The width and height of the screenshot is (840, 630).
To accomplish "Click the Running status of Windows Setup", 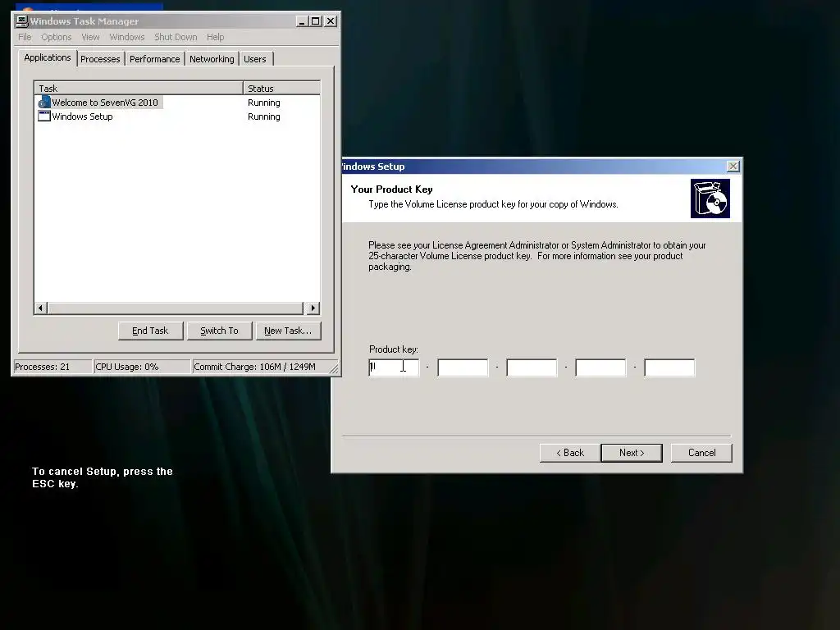I will coord(264,116).
